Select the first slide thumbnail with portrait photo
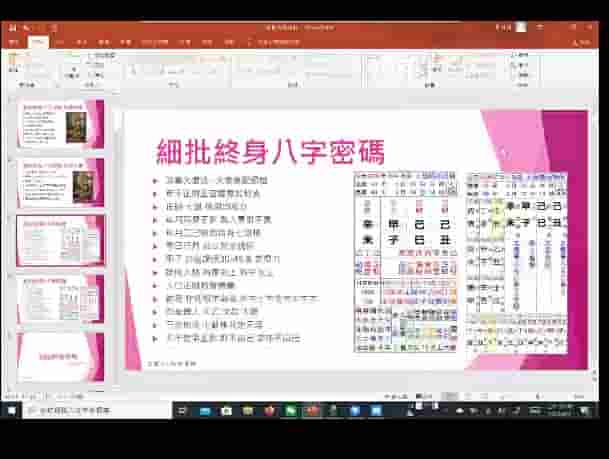 [x=61, y=124]
